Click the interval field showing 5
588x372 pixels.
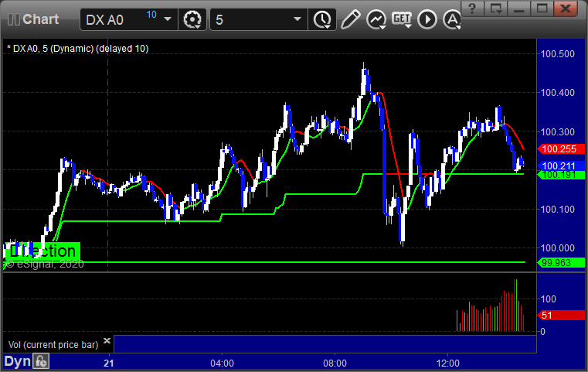[258, 19]
